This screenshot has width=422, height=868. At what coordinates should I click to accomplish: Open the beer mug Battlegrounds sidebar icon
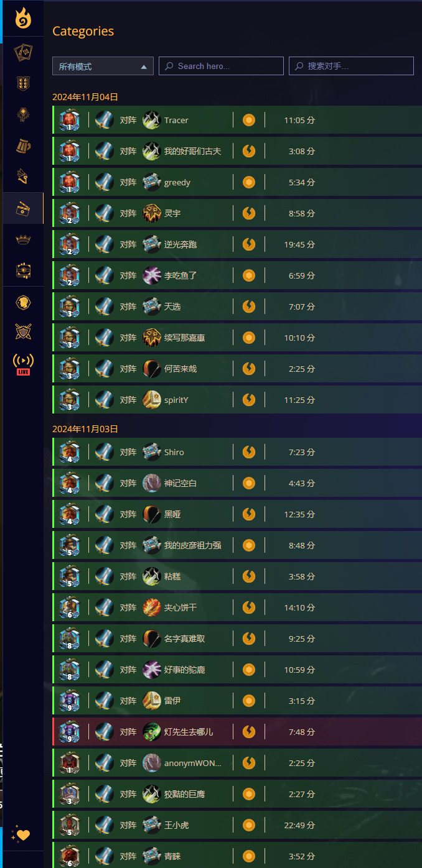(x=23, y=147)
